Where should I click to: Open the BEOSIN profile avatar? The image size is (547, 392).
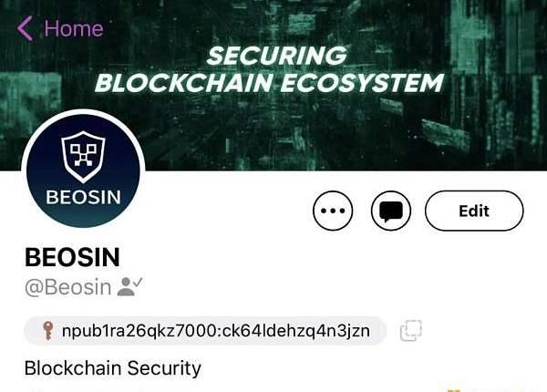coord(83,170)
